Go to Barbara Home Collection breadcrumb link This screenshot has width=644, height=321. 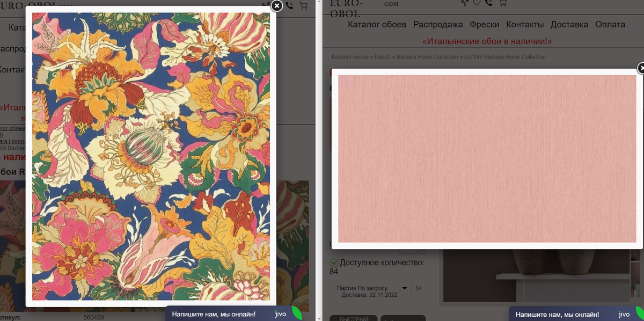[x=427, y=57]
